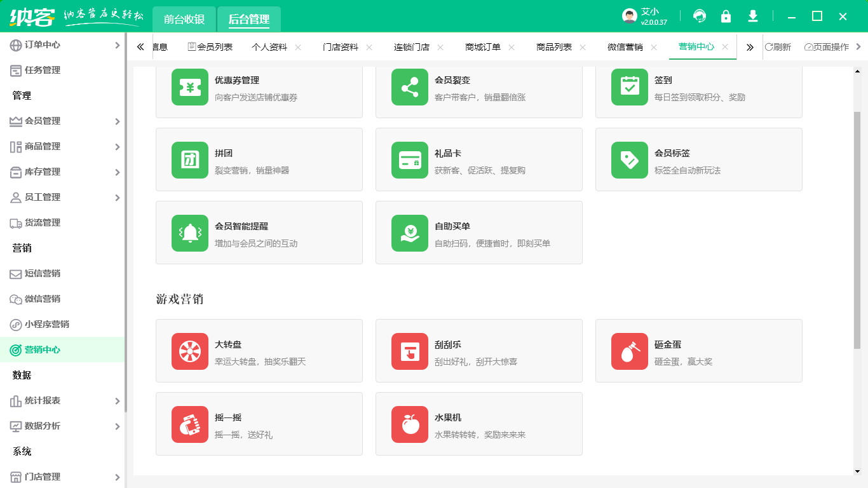Click the lucky wheel (大转盘) icon
The width and height of the screenshot is (868, 488).
190,351
